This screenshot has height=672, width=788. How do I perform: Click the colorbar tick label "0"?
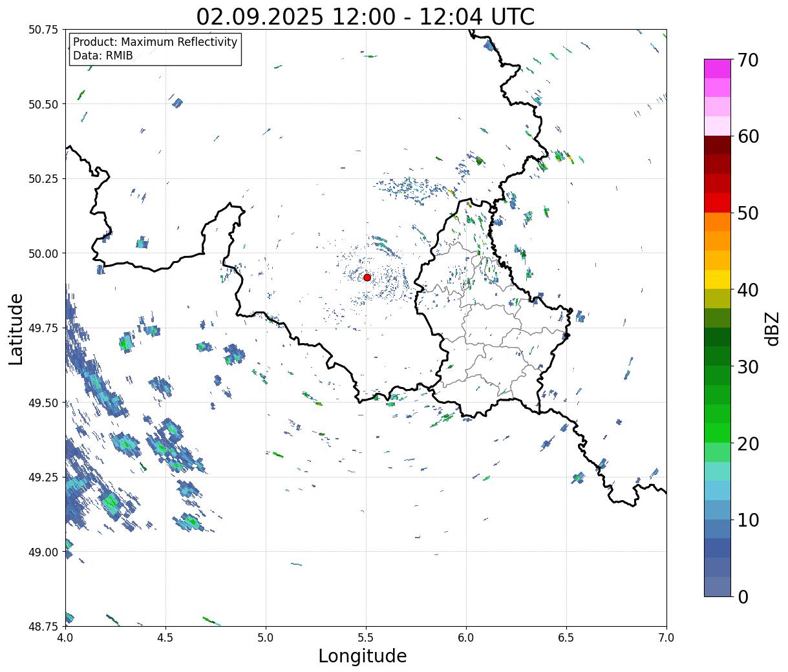[x=742, y=596]
